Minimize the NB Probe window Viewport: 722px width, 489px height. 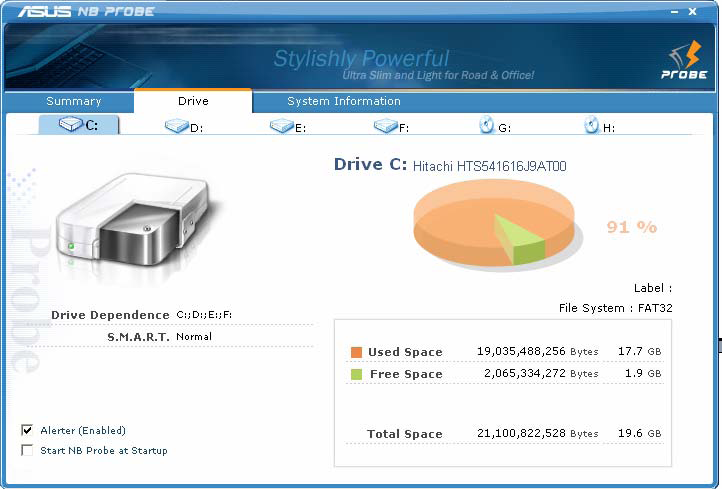(x=675, y=12)
